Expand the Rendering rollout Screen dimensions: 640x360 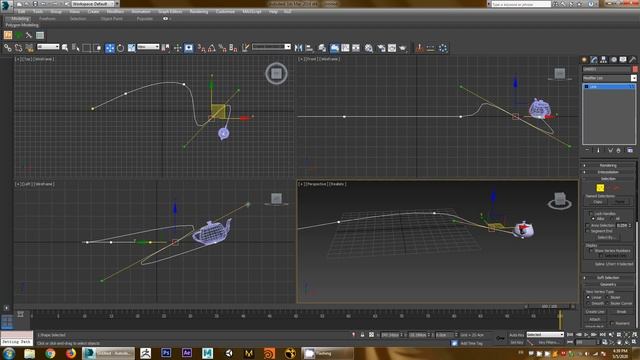[x=608, y=165]
